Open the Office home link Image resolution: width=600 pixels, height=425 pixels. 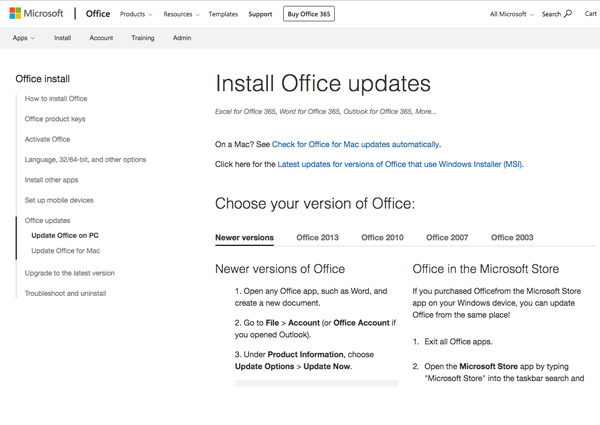click(98, 14)
